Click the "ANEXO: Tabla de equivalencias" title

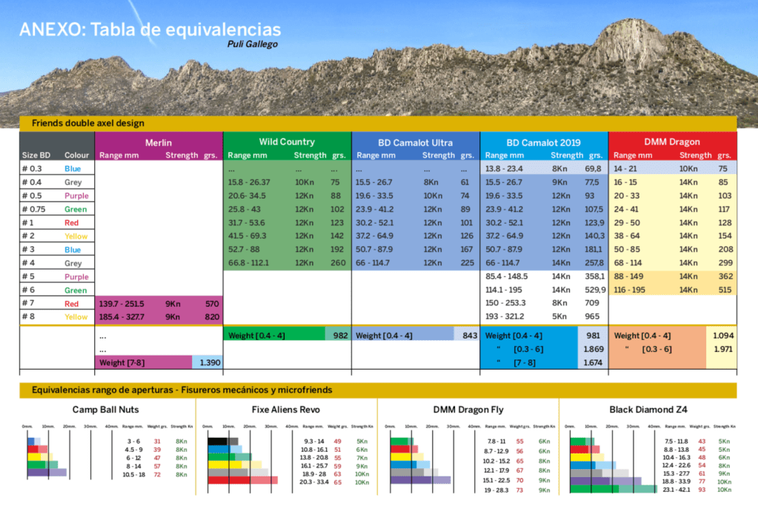(x=150, y=30)
